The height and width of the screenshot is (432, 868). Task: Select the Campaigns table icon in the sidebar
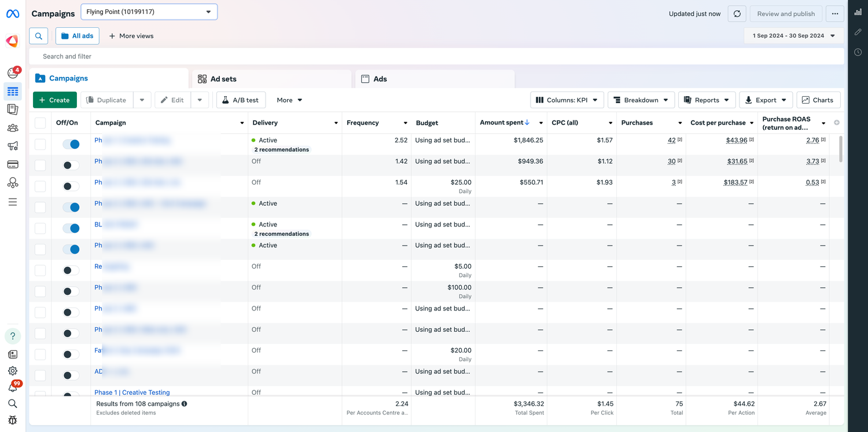(x=13, y=91)
